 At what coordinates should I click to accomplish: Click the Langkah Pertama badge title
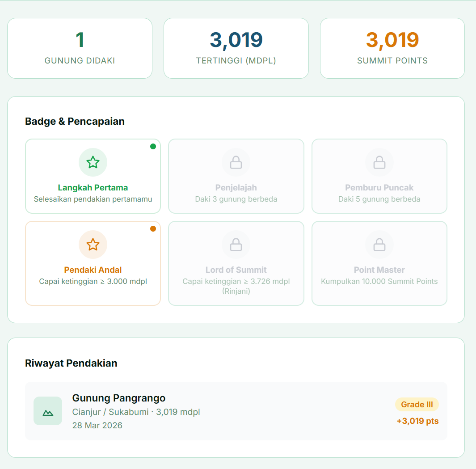point(93,188)
